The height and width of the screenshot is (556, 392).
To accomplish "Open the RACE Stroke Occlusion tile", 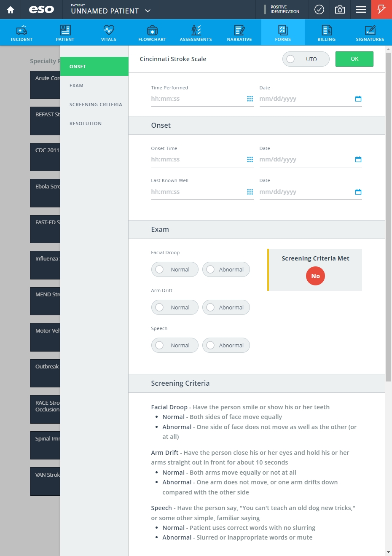I will [45, 409].
